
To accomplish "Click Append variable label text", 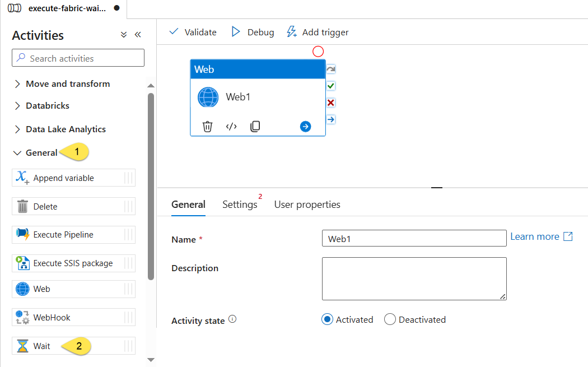I will tap(63, 178).
